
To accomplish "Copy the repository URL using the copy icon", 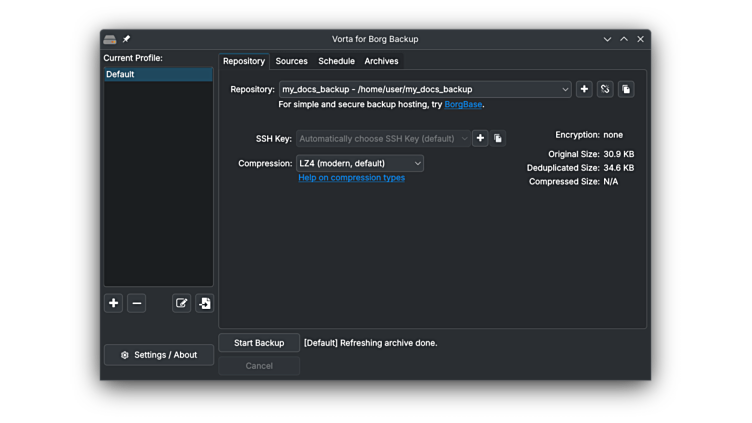I will [626, 89].
